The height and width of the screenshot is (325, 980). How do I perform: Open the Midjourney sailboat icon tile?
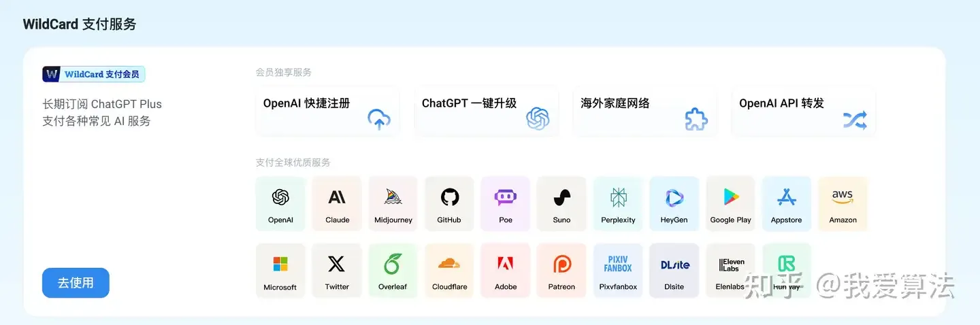(393, 204)
